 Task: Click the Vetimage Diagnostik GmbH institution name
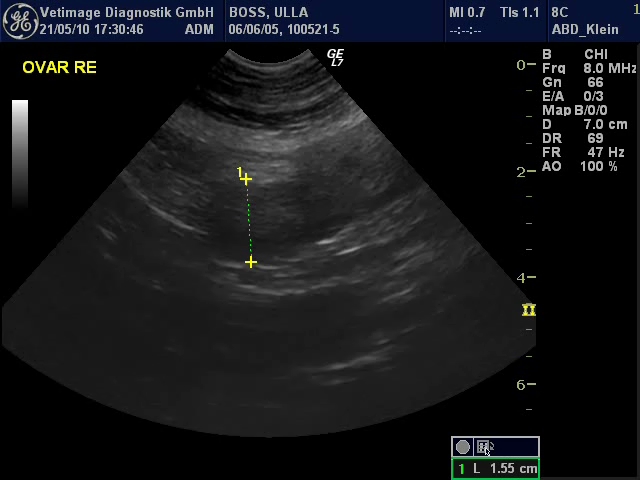point(127,12)
